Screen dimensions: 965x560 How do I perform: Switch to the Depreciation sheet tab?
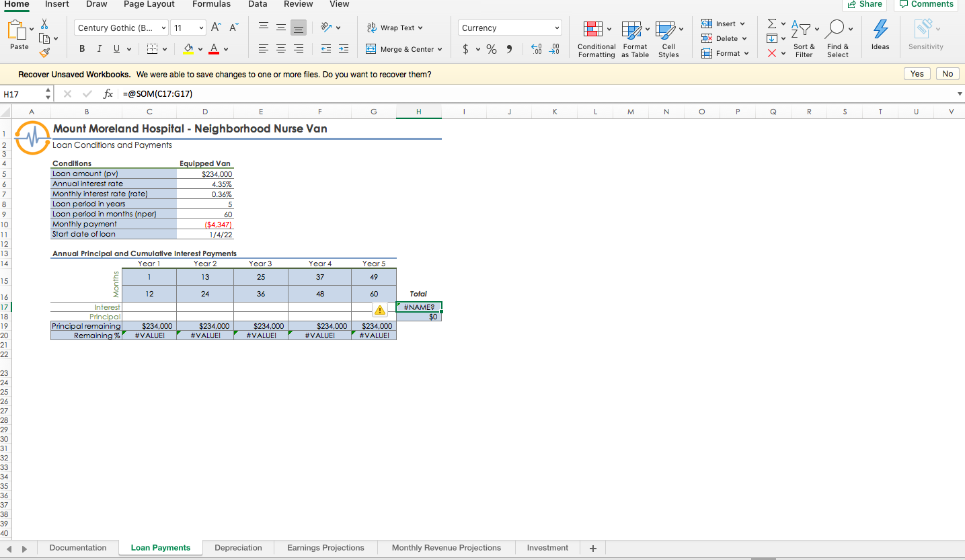tap(238, 547)
